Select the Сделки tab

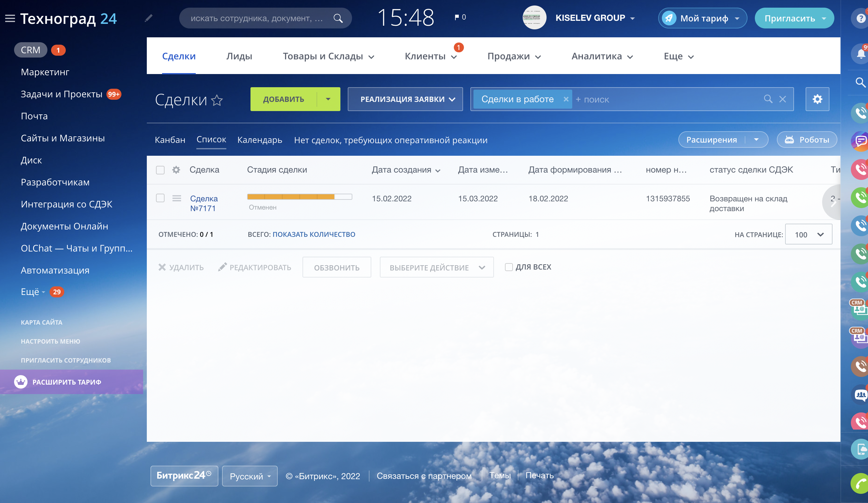point(179,56)
